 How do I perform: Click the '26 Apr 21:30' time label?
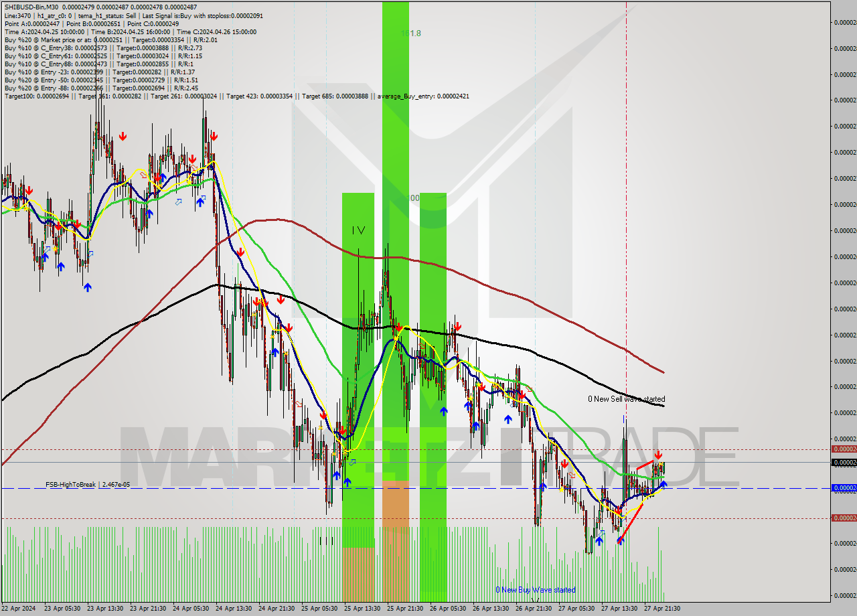pyautogui.click(x=534, y=609)
